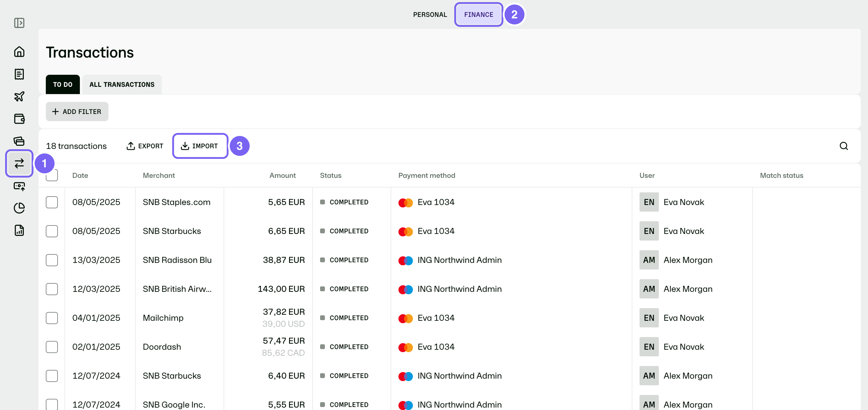Check the Mailchimp transaction checkbox

pos(52,318)
